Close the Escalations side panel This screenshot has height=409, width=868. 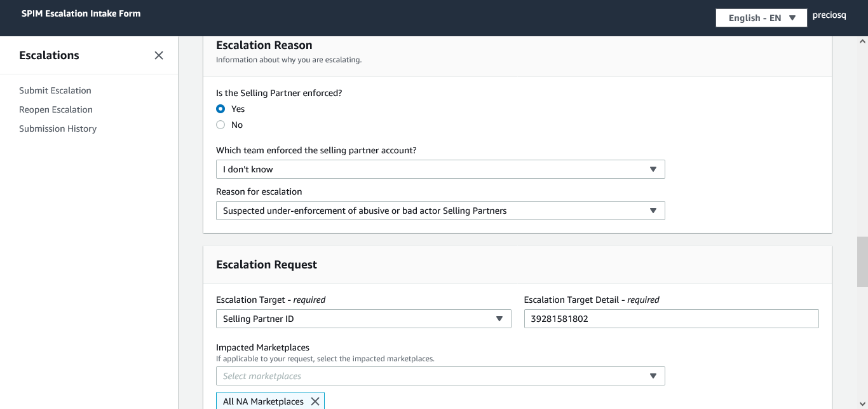(159, 55)
